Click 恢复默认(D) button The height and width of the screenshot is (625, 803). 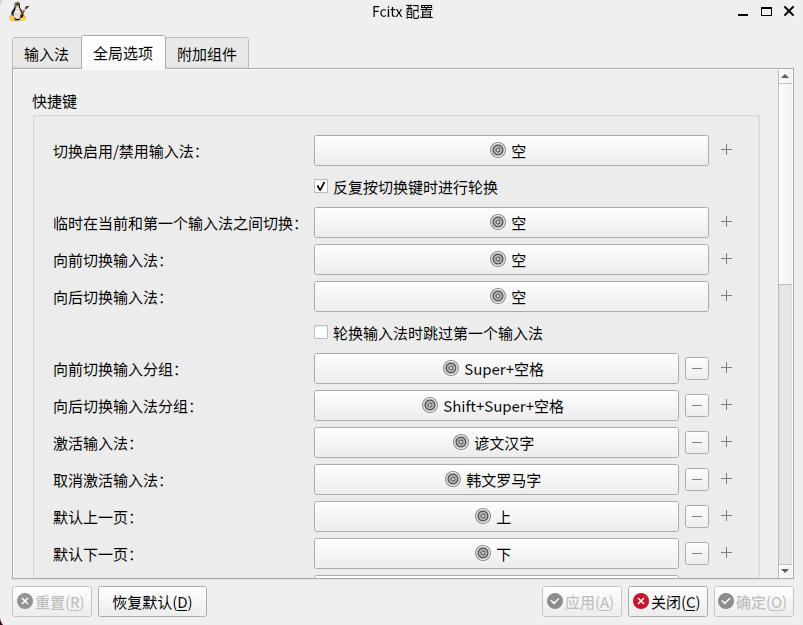pos(152,601)
